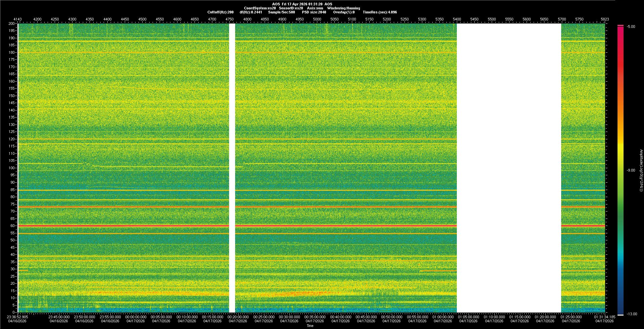Click the 01:31:34.185 end time label
This screenshot has width=644, height=329.
coord(604,317)
